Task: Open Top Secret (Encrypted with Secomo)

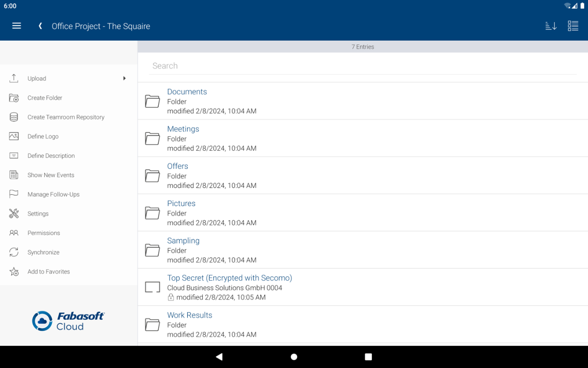Action: click(230, 278)
